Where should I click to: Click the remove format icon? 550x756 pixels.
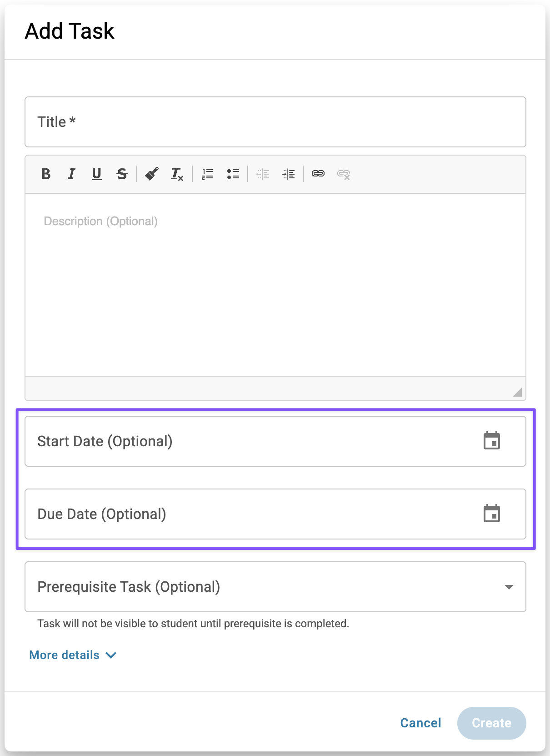point(177,174)
